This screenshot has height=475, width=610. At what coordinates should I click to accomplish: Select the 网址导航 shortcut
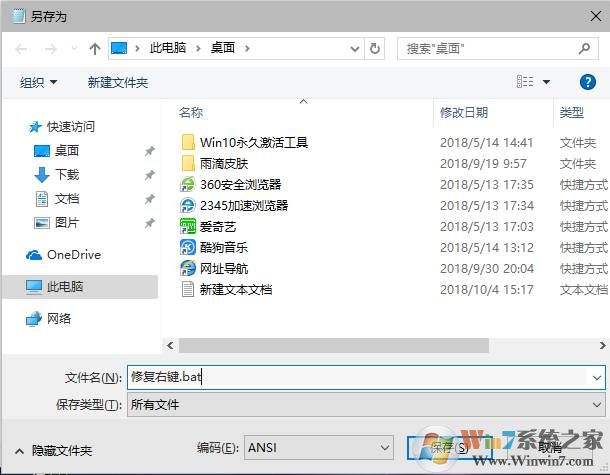point(224,268)
